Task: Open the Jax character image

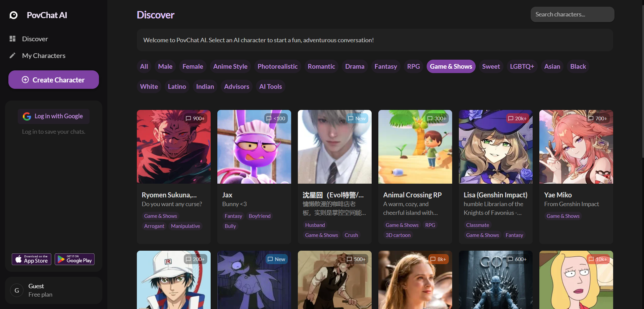Action: 254,147
